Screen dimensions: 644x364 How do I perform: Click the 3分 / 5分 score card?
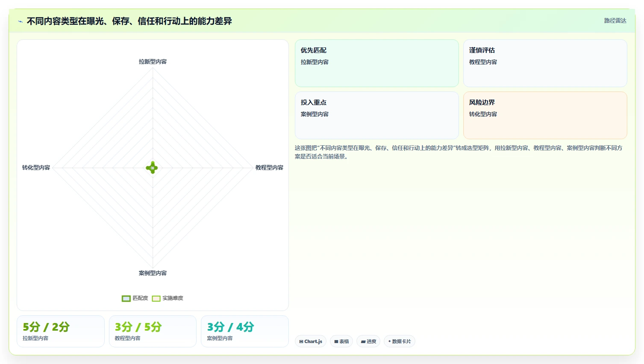point(153,332)
